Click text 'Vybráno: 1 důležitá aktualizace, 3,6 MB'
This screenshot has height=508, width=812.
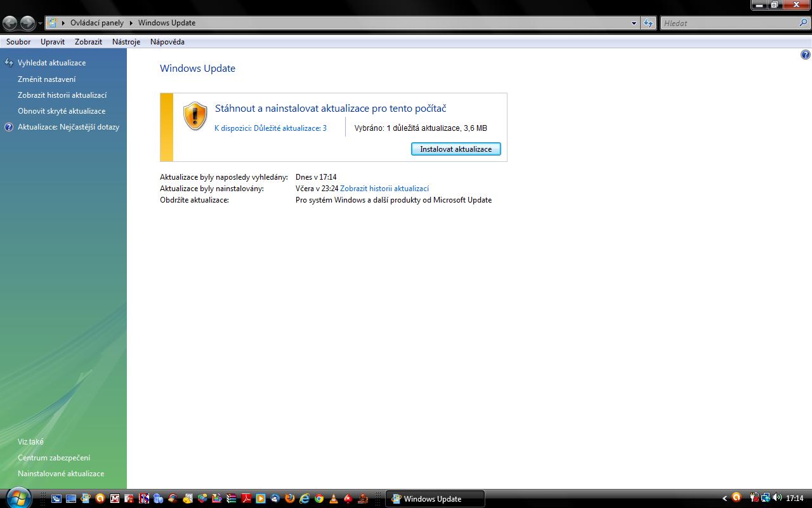pyautogui.click(x=421, y=128)
